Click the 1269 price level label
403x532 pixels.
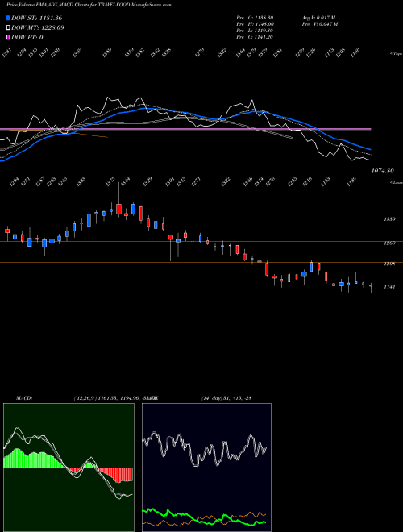(x=389, y=243)
